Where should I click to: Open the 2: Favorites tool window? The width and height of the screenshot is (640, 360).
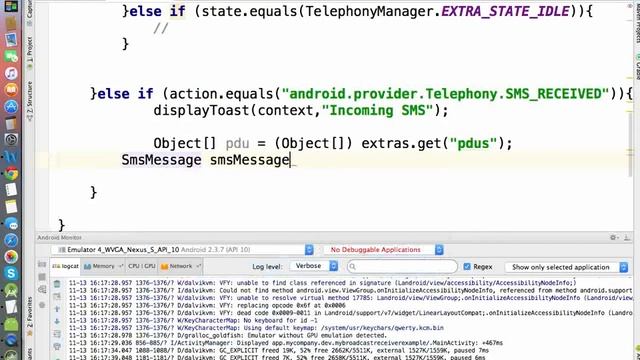click(x=29, y=317)
